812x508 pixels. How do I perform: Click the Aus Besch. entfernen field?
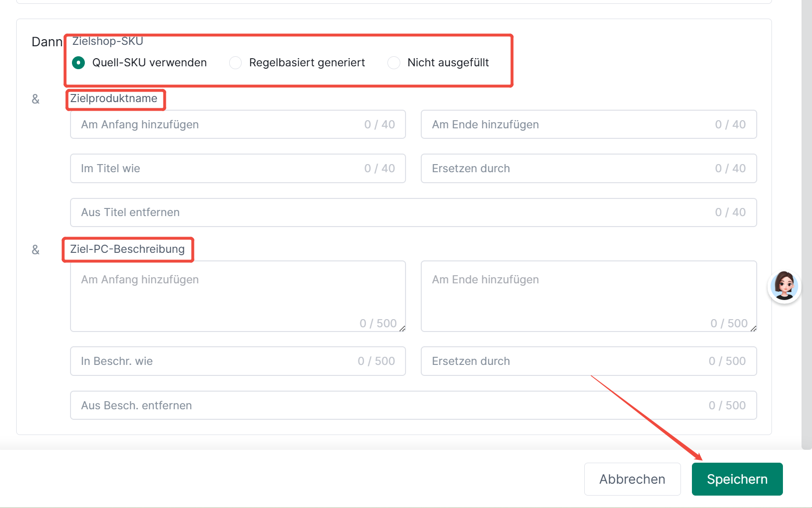[x=414, y=405]
